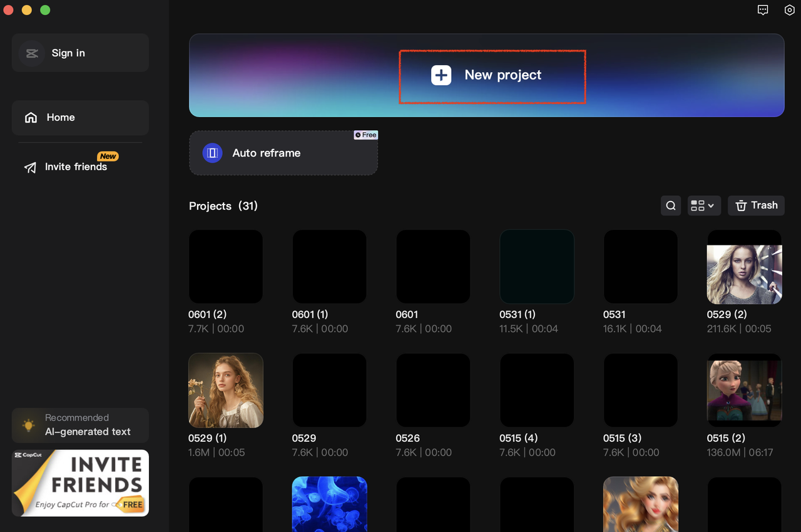Click the Free badge on Auto reframe
Viewport: 801px width, 532px height.
click(365, 135)
